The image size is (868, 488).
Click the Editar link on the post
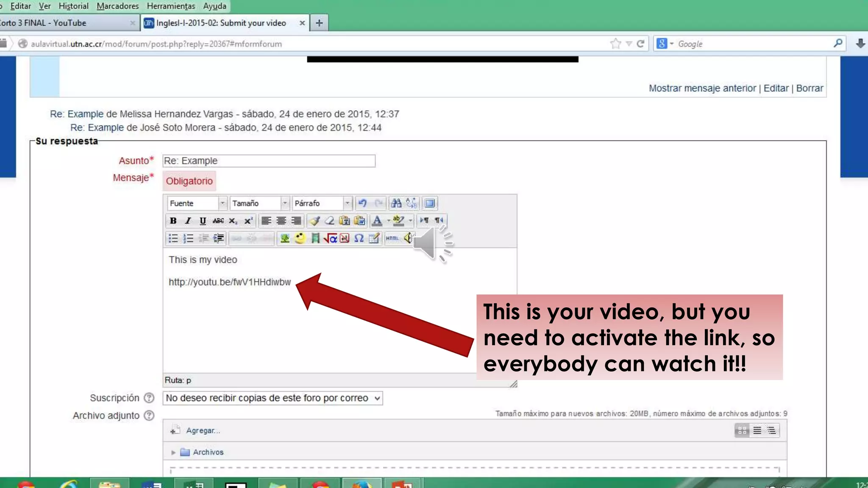click(x=776, y=88)
